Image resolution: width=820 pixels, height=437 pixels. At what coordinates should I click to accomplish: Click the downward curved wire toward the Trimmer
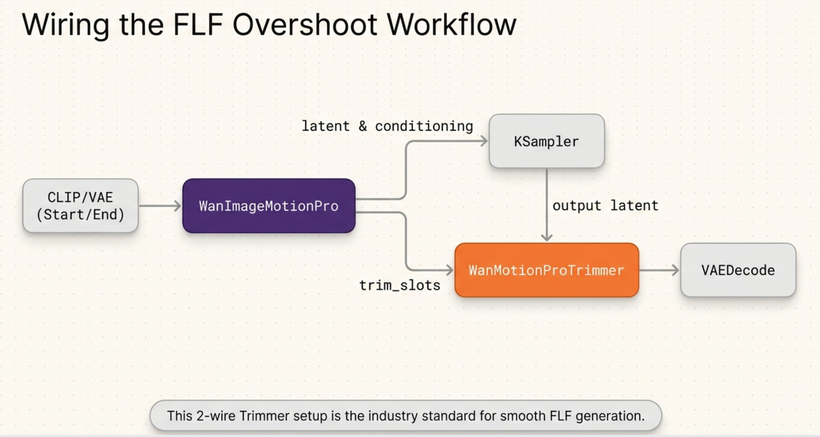coord(406,240)
